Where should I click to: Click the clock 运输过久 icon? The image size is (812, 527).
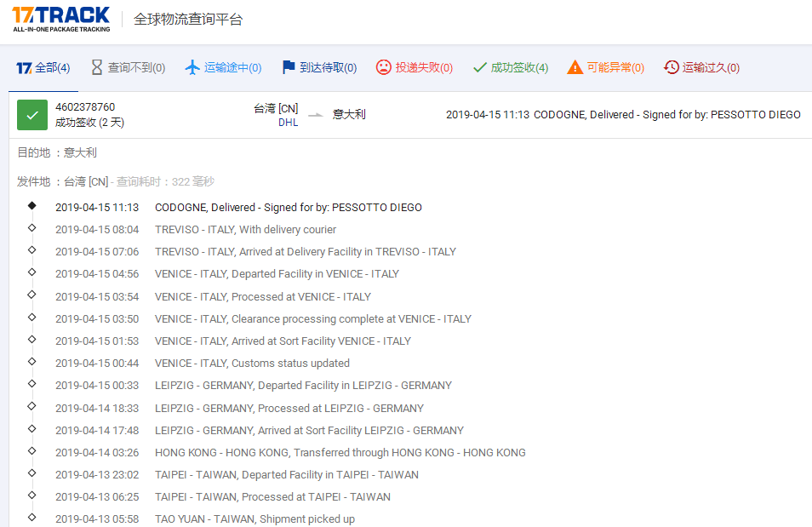[672, 67]
